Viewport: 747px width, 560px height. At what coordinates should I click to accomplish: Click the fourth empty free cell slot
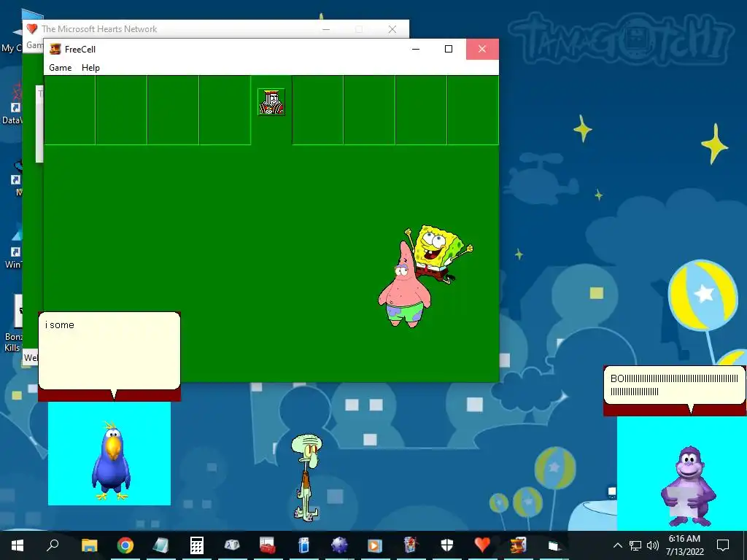click(225, 110)
